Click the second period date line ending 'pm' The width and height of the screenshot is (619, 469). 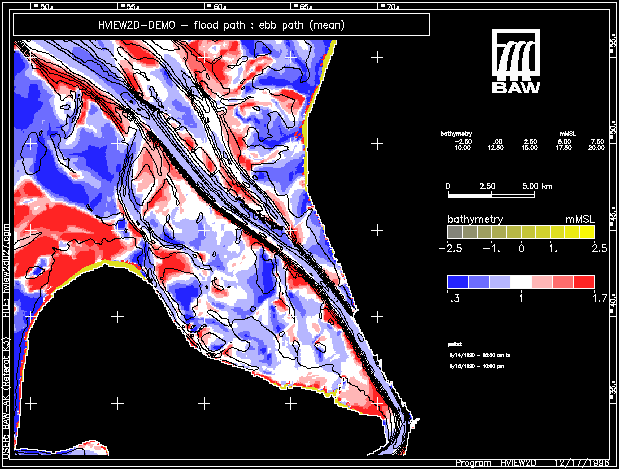coord(476,366)
